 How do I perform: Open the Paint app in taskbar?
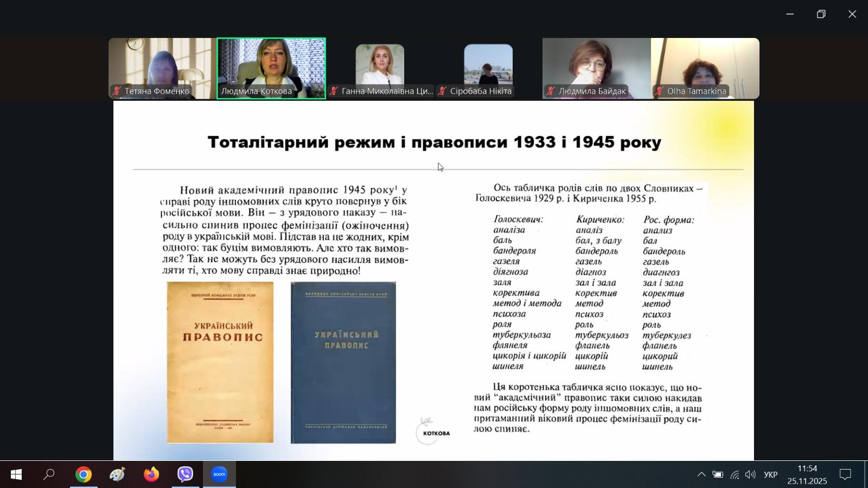(117, 475)
